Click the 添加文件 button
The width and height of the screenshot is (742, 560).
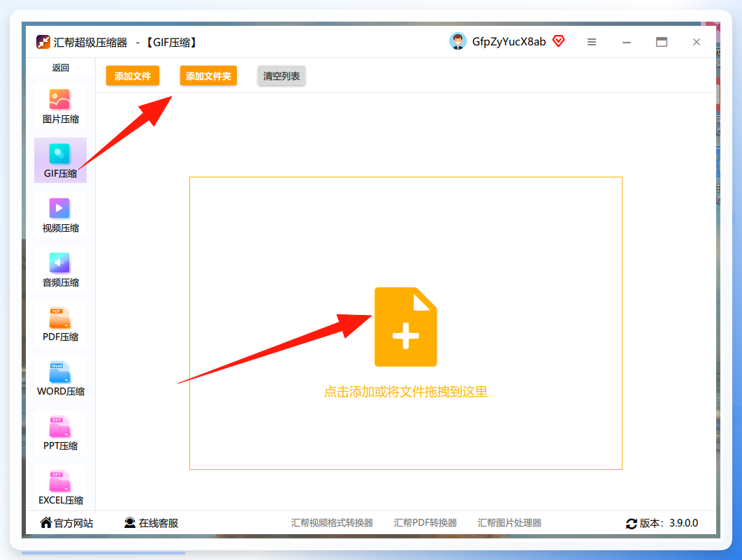point(133,75)
